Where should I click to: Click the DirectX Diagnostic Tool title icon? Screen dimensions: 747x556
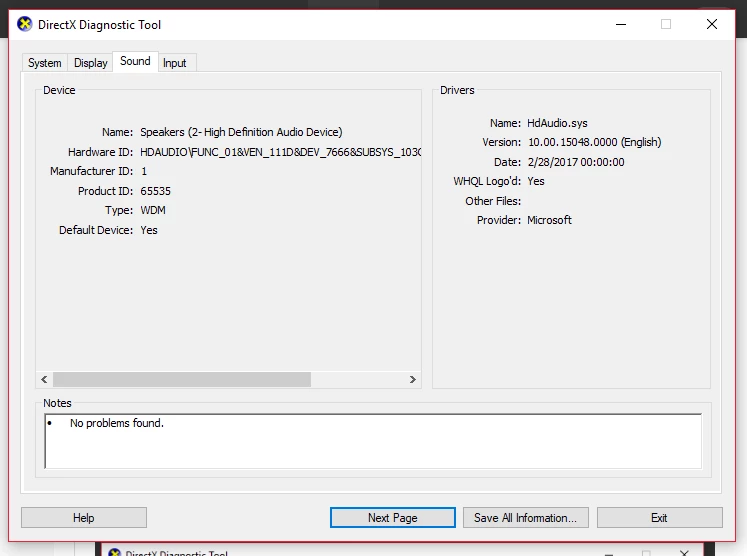point(24,24)
